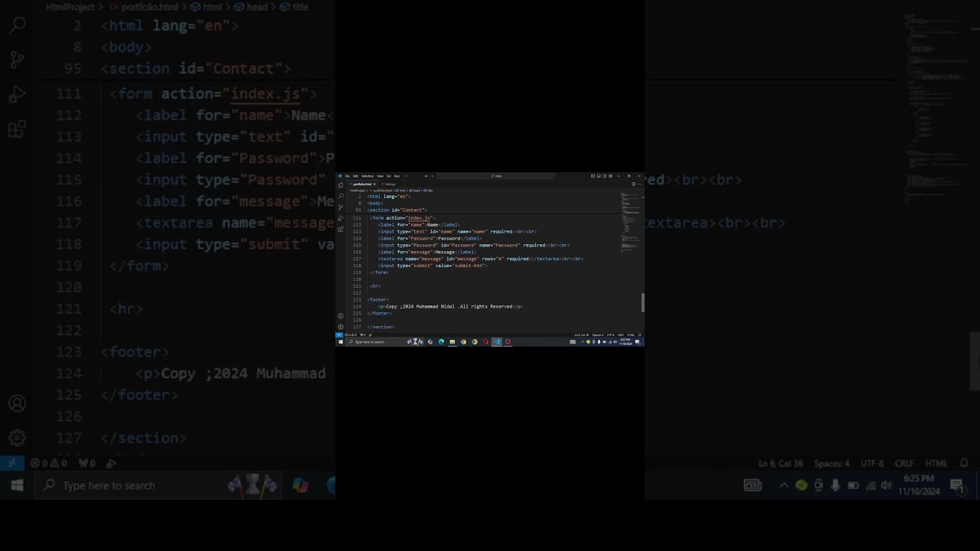
Task: Open Selection menu in centered VS Code window
Action: (367, 176)
